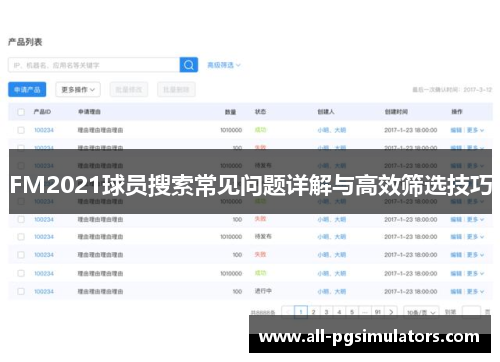Open the 10条/页 page size dropdown
Viewport: 500px width, 362px height.
coord(421,312)
